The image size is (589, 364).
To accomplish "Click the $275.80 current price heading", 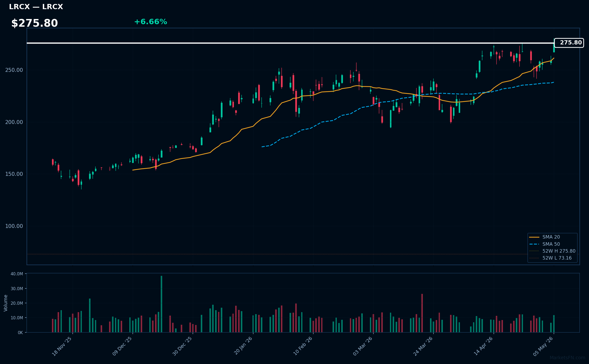I will [34, 23].
